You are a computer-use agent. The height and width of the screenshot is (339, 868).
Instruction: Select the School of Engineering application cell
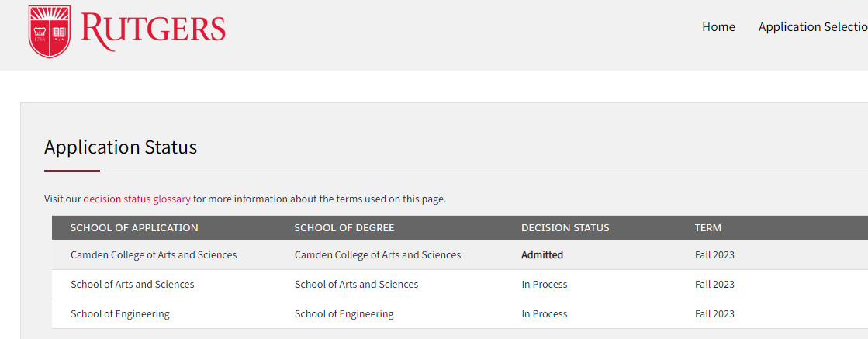point(119,313)
